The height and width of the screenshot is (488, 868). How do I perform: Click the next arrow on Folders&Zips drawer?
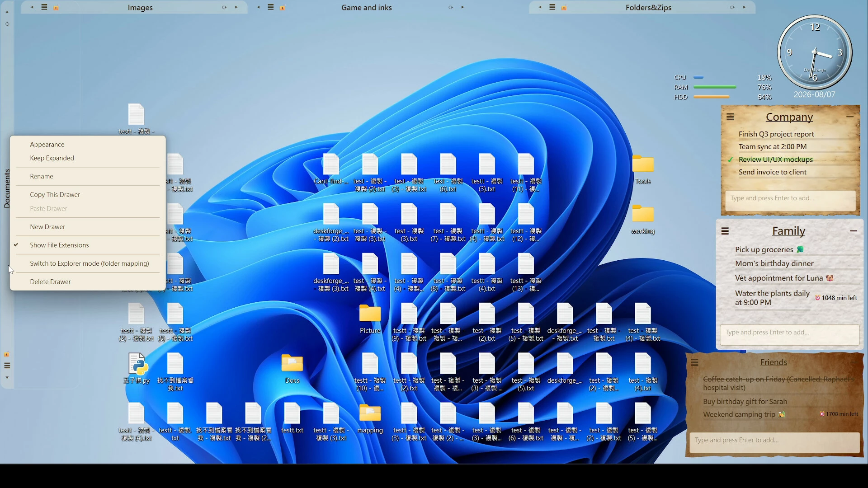point(745,7)
